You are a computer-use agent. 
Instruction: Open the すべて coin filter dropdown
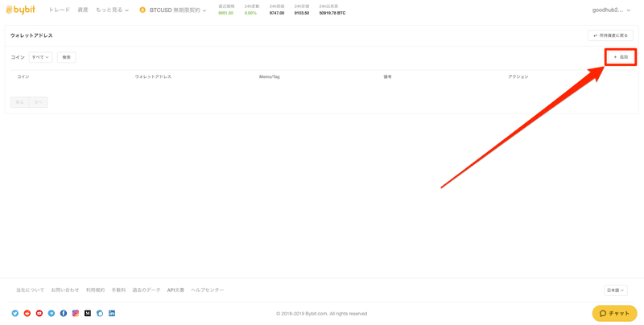(41, 57)
